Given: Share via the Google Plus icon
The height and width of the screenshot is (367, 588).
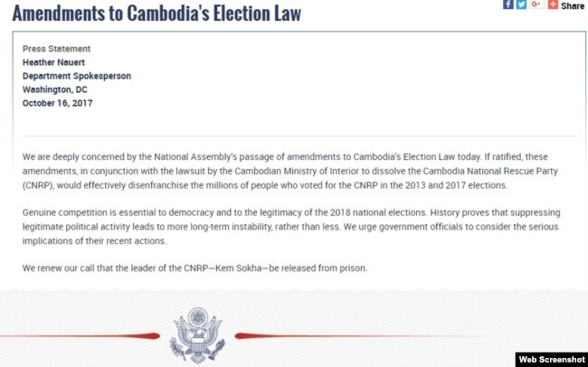Looking at the screenshot, I should pos(536,5).
